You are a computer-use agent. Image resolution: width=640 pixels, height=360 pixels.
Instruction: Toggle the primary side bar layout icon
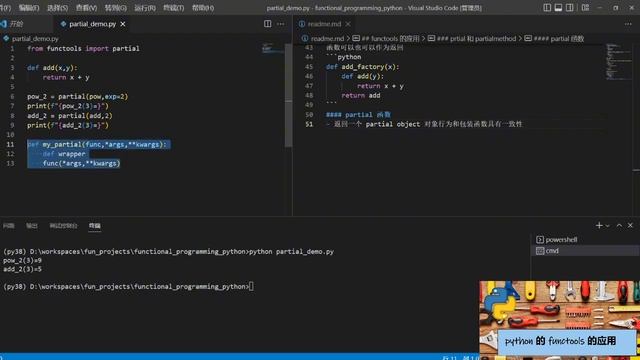tap(547, 8)
